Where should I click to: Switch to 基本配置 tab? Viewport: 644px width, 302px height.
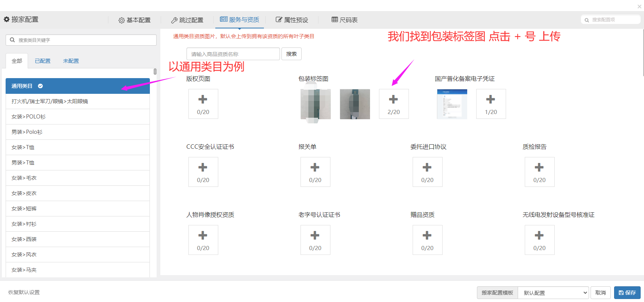[x=135, y=20]
